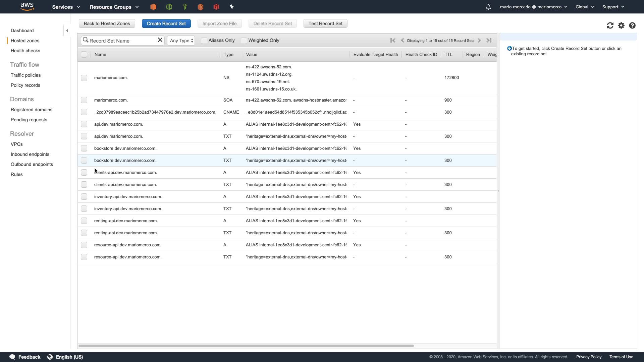Open the Any Type filter dropdown
The height and width of the screenshot is (362, 644).
coord(181,41)
